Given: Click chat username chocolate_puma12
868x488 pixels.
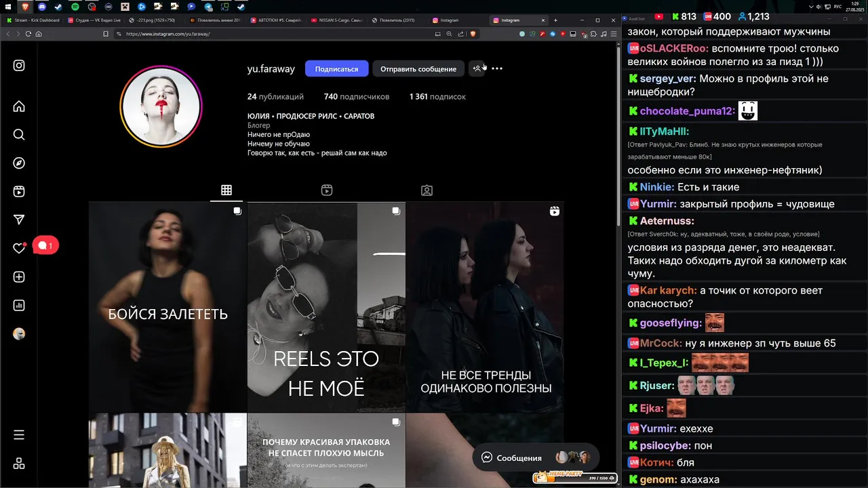Looking at the screenshot, I should click(686, 111).
